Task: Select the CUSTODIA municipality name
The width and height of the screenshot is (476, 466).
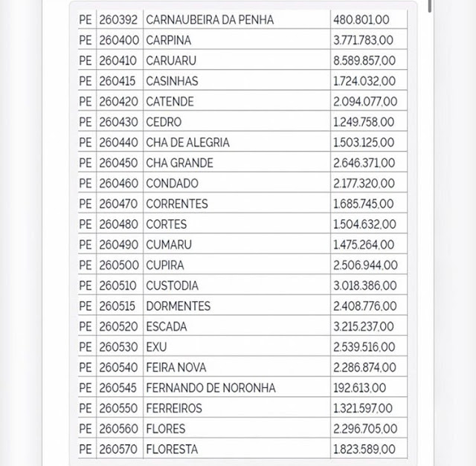Action: click(x=173, y=285)
